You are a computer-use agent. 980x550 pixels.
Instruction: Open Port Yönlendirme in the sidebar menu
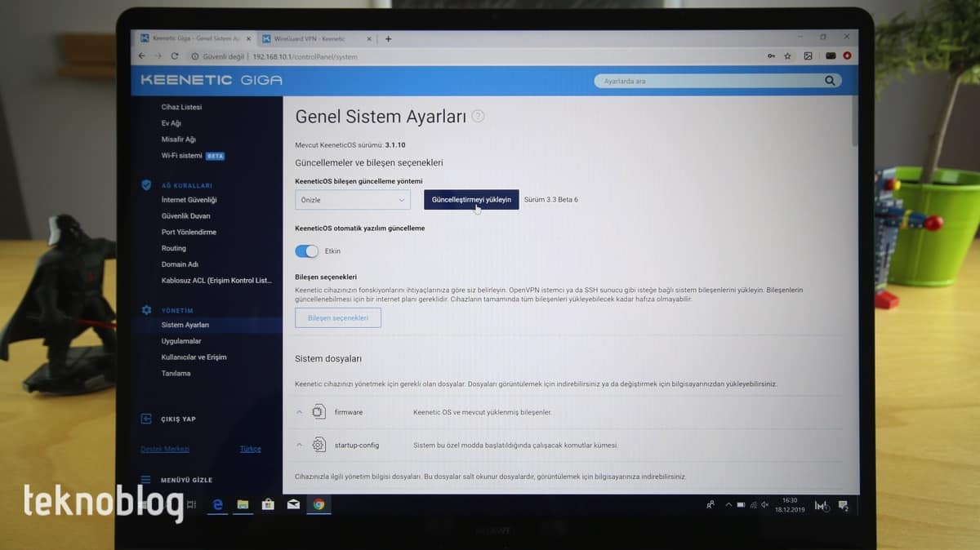point(189,232)
